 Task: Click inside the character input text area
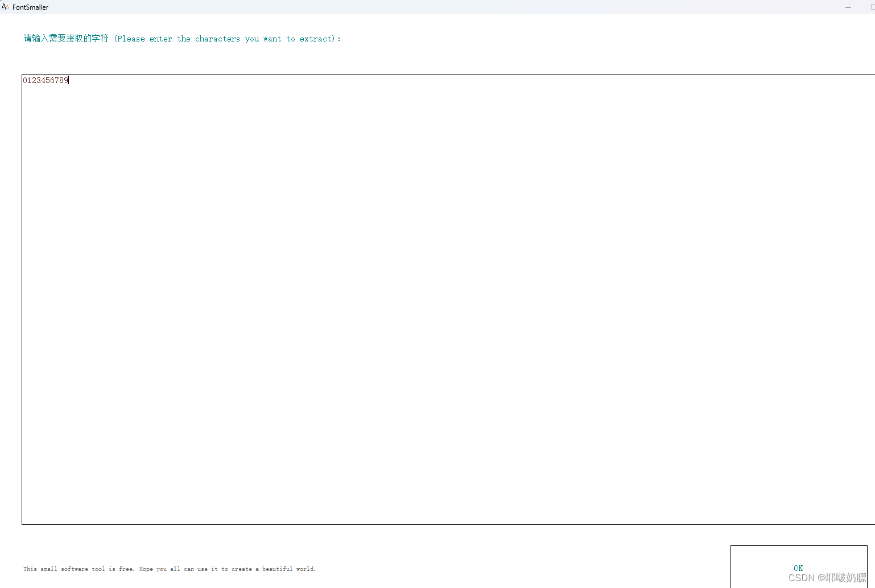tap(448, 300)
